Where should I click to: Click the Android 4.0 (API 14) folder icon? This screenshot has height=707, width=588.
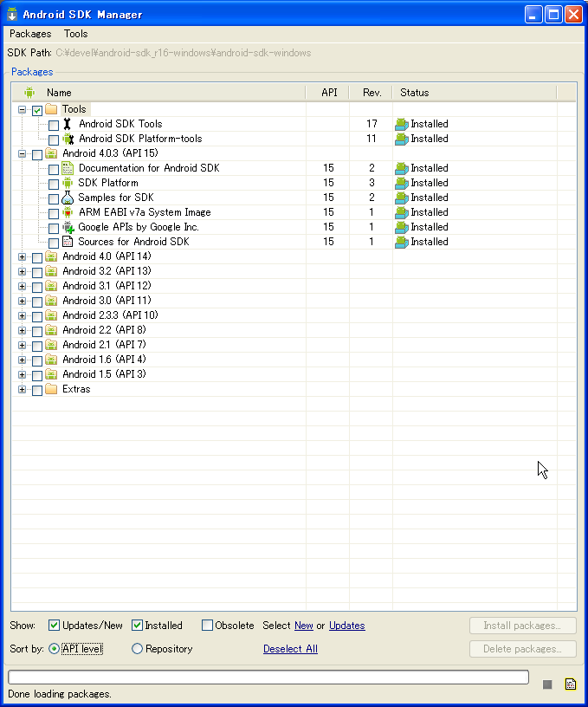pyautogui.click(x=51, y=256)
